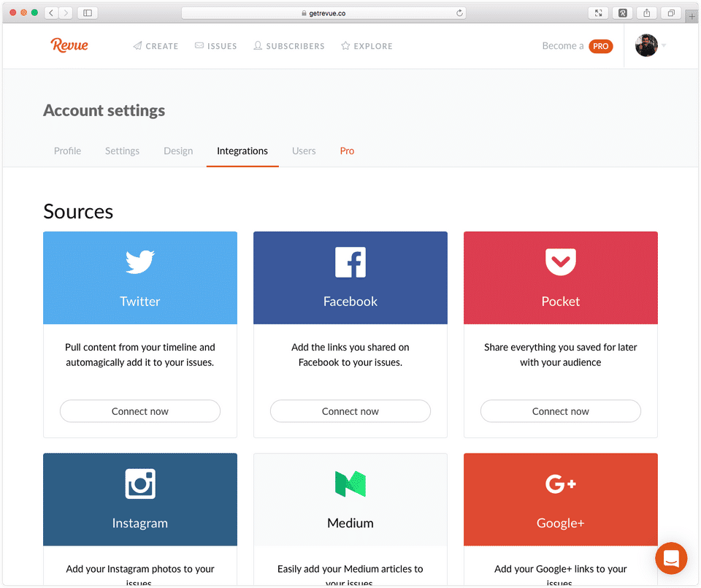Go back with the browser back arrow

(x=51, y=13)
